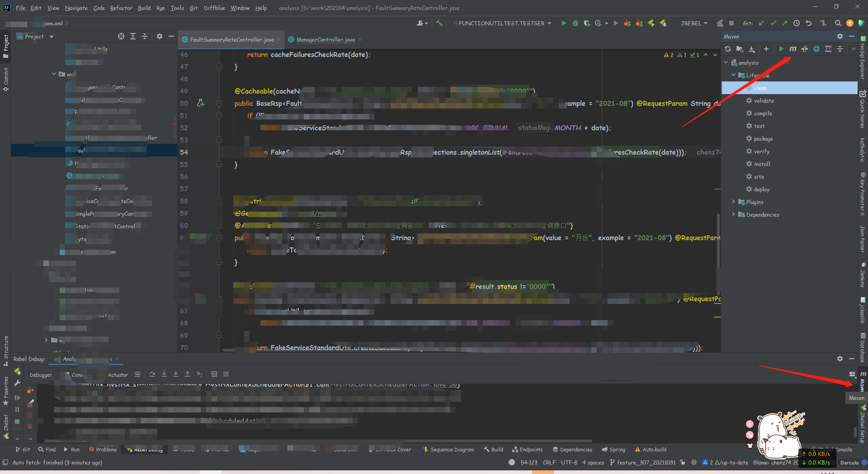Expand the Dependencies node in Maven
This screenshot has width=868, height=474.
click(733, 214)
